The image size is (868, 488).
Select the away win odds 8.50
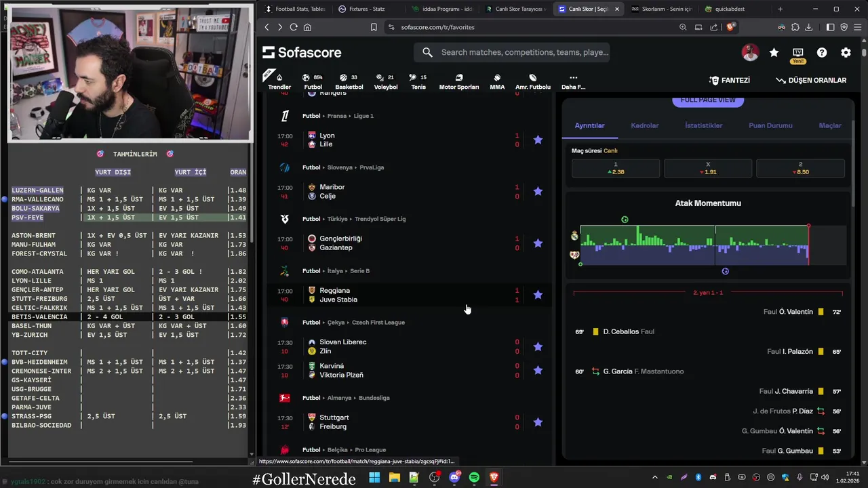(x=800, y=168)
